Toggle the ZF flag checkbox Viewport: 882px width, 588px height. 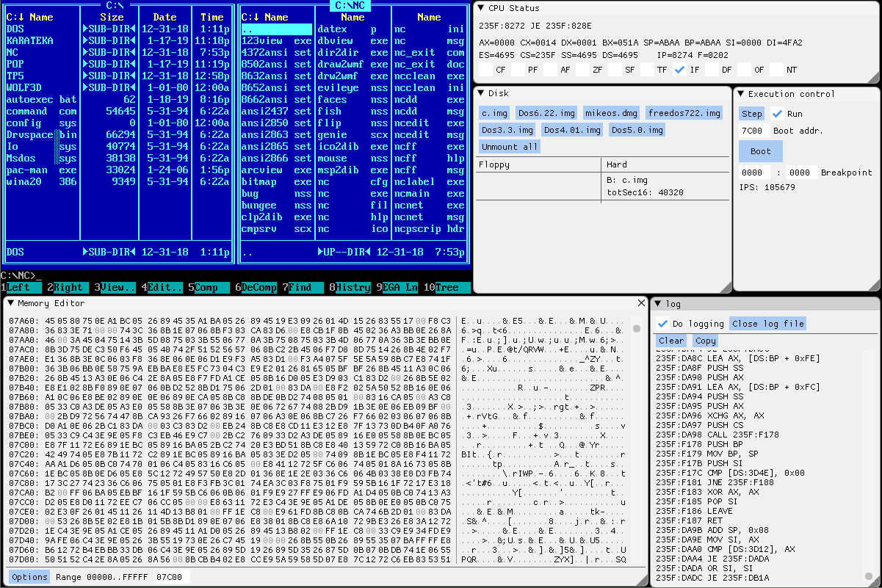(582, 70)
